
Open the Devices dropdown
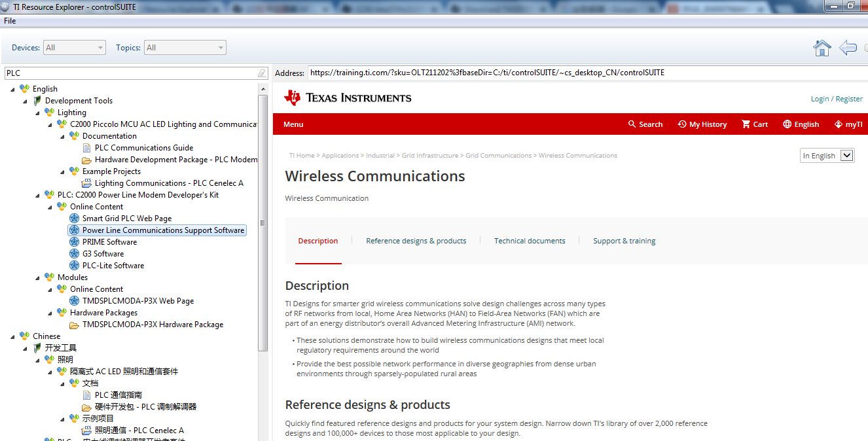74,48
